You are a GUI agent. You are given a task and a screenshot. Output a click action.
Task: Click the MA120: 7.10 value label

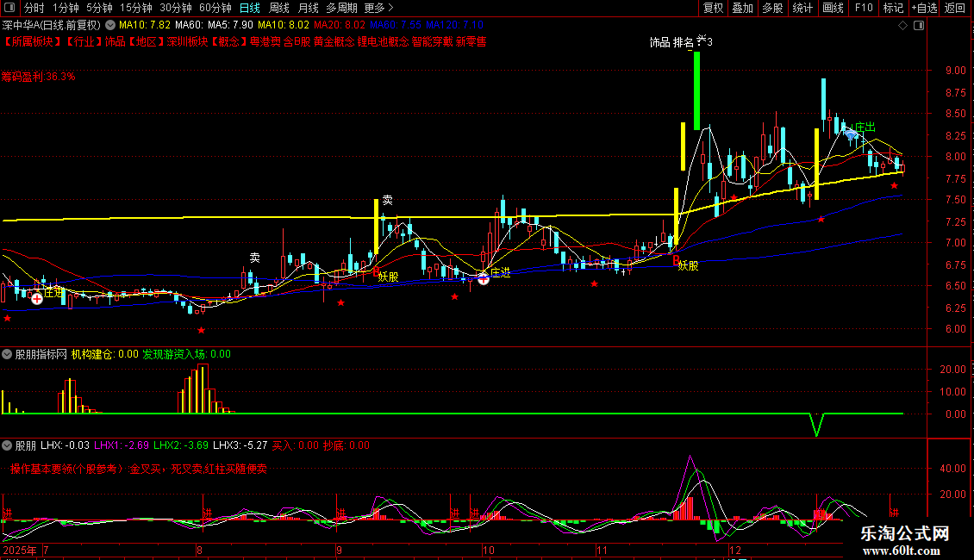tap(454, 25)
